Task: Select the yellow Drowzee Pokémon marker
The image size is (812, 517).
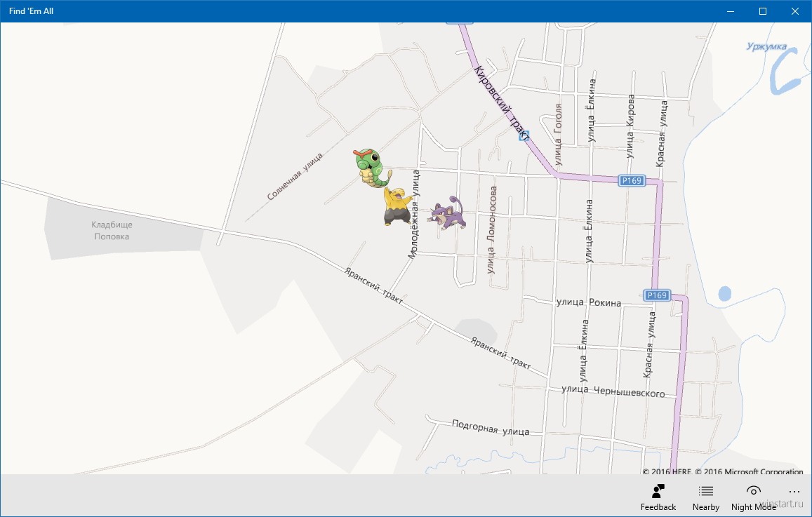Action: coord(397,207)
